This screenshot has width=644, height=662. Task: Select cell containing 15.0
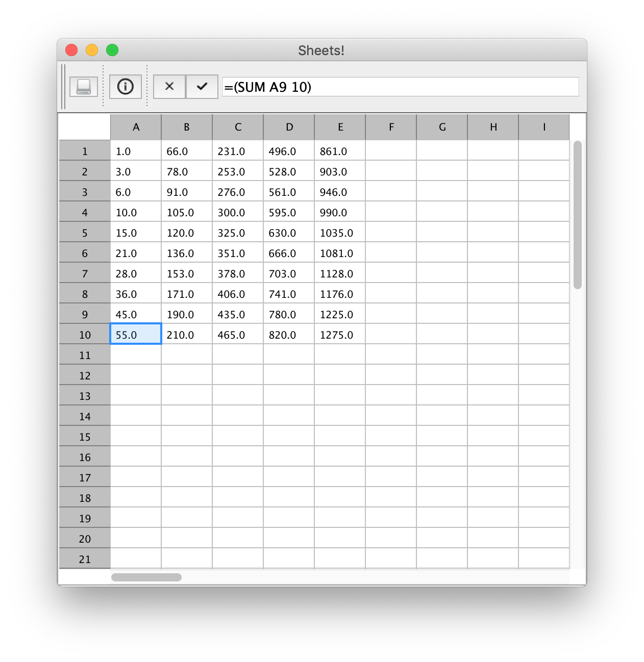pos(136,233)
